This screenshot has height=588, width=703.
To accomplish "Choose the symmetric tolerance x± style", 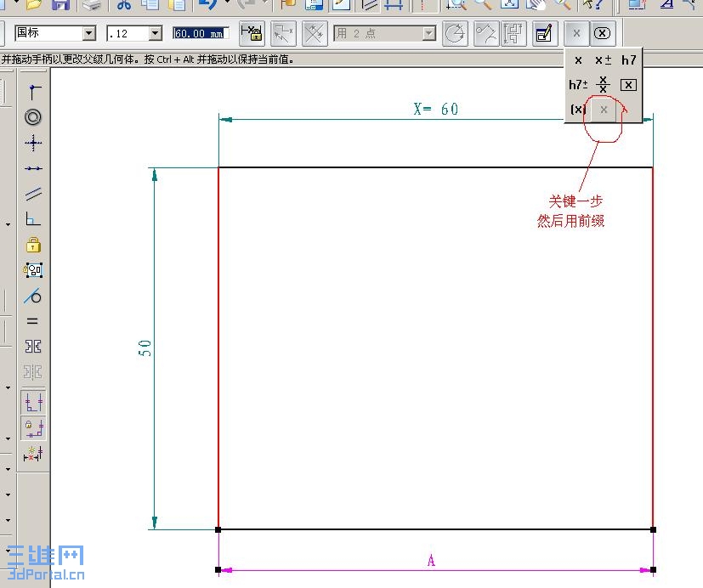I will click(604, 59).
